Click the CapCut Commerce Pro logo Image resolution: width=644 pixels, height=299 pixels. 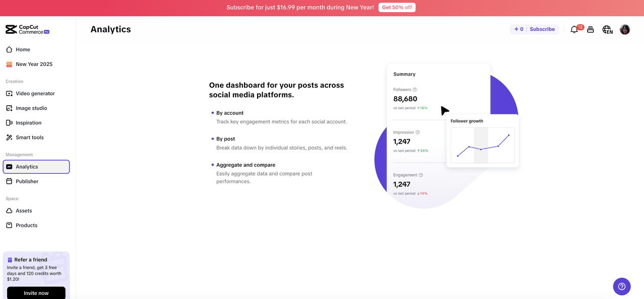pos(28,30)
